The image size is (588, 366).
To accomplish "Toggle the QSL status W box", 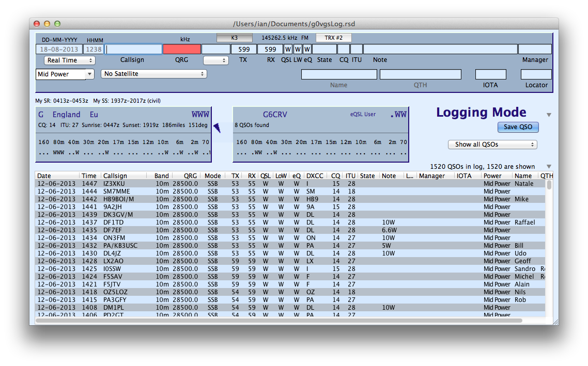I will coord(288,49).
